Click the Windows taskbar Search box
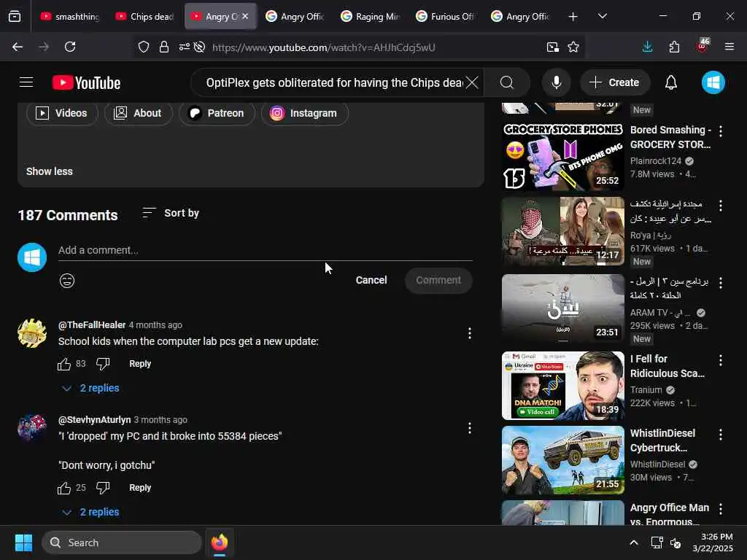Image resolution: width=747 pixels, height=560 pixels. (122, 542)
